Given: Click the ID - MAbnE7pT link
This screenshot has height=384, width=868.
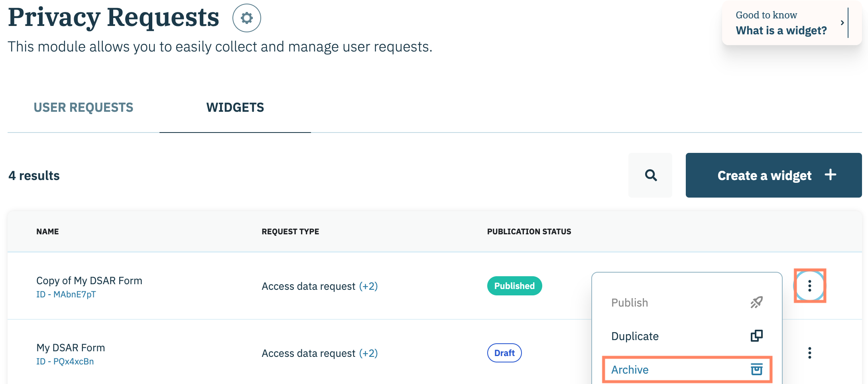Looking at the screenshot, I should point(66,295).
